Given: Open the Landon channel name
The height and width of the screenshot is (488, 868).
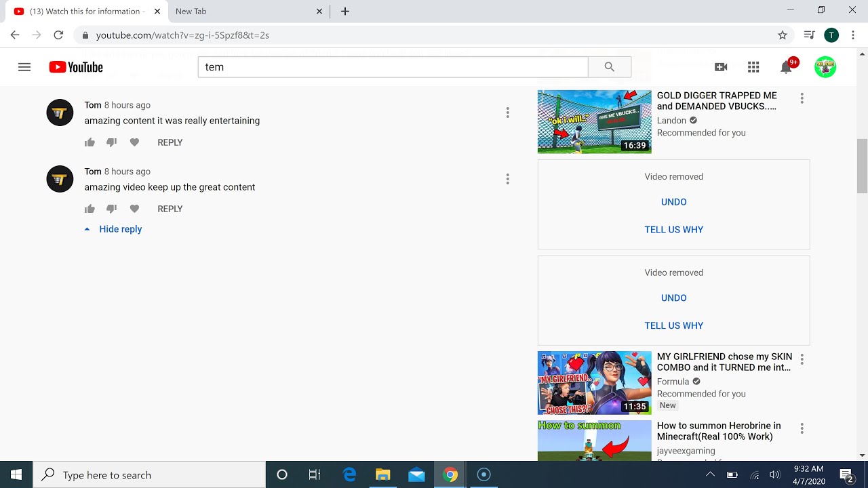Looking at the screenshot, I should click(671, 121).
